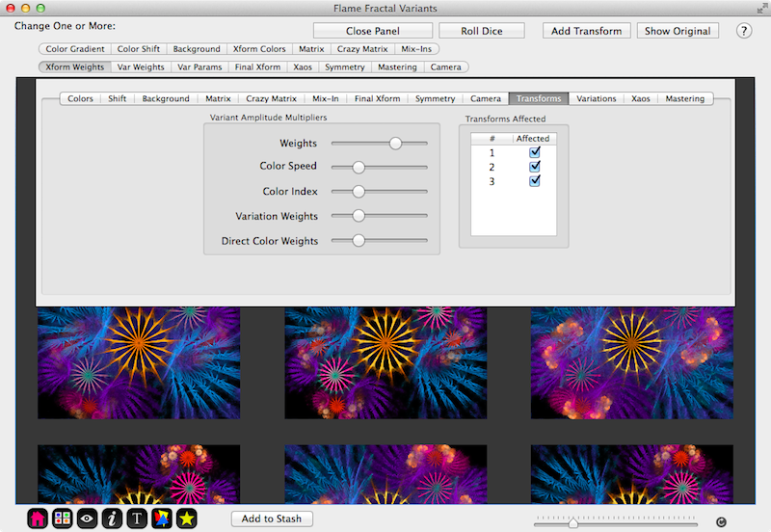Image resolution: width=771 pixels, height=532 pixels.
Task: Toggle the Color Shift segment
Action: (x=139, y=49)
